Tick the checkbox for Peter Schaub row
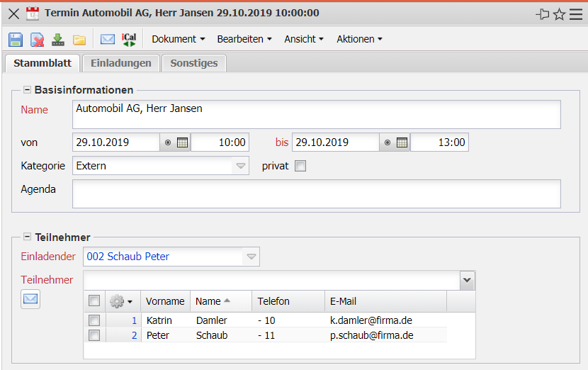Screen dimensions: 588x370 pos(94,335)
